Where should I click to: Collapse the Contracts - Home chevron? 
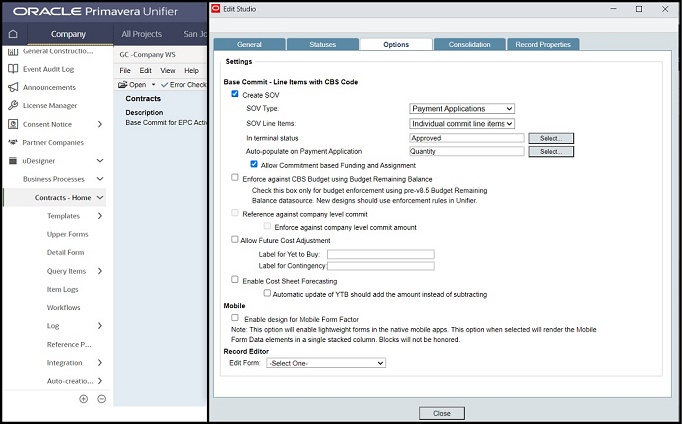click(100, 197)
